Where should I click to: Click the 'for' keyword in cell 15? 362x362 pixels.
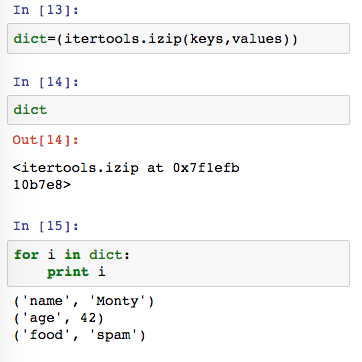(26, 255)
